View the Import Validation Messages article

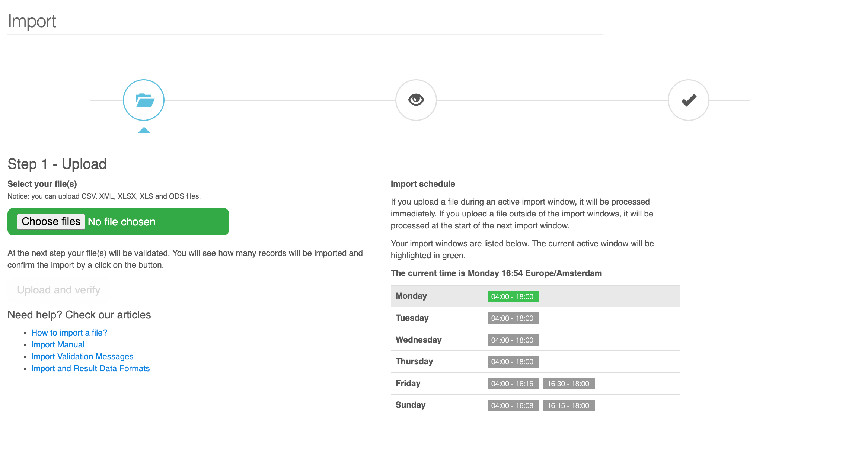82,356
